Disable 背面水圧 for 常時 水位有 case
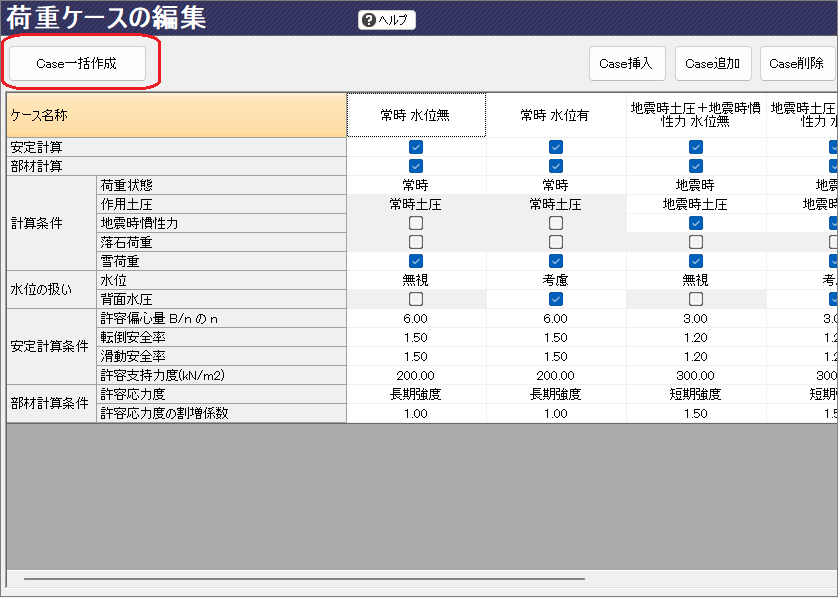This screenshot has width=838, height=598. (556, 299)
